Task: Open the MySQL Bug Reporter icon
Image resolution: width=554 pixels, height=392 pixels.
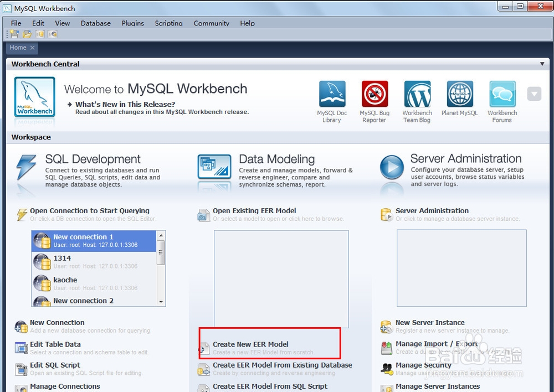Action: 375,94
